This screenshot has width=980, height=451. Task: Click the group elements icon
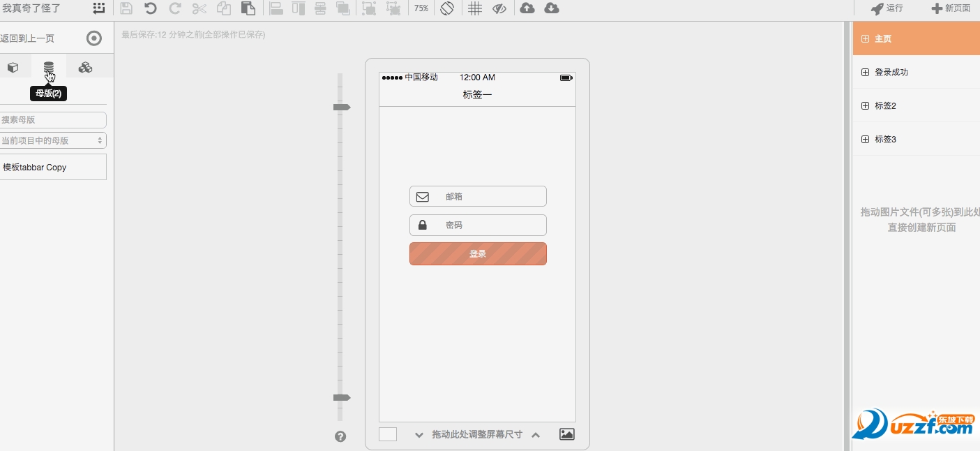click(369, 8)
